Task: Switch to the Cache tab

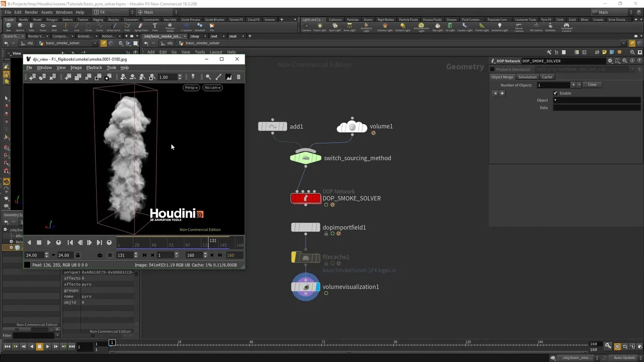Action: tap(547, 77)
